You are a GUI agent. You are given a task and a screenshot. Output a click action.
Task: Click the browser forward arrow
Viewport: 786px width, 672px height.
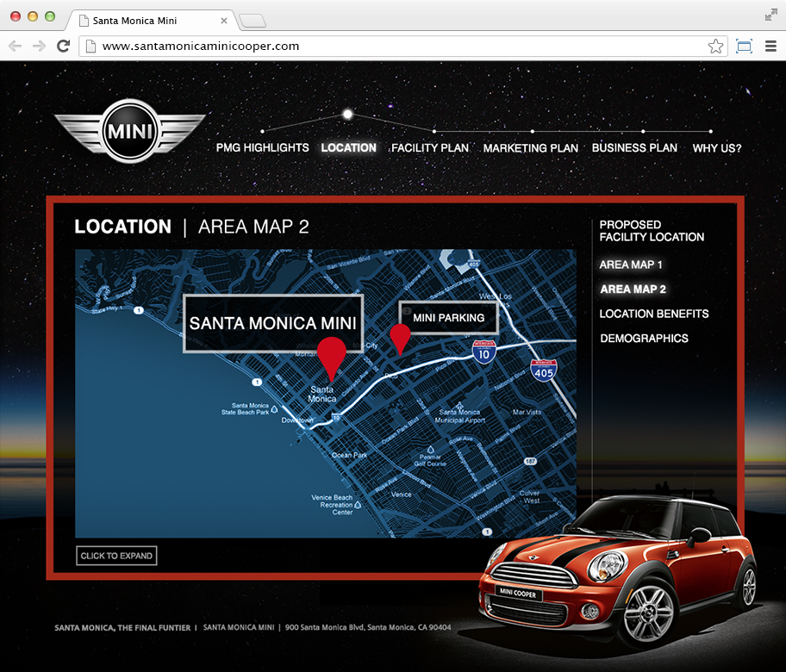point(39,47)
